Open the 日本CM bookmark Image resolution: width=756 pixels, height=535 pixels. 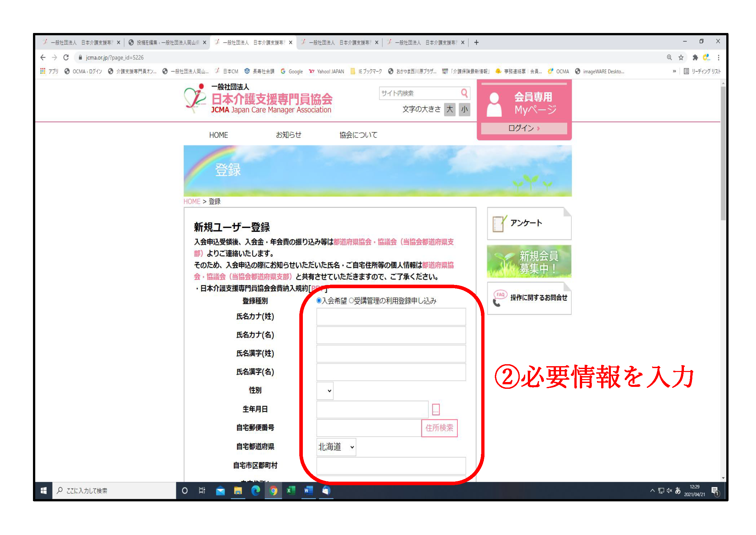227,71
